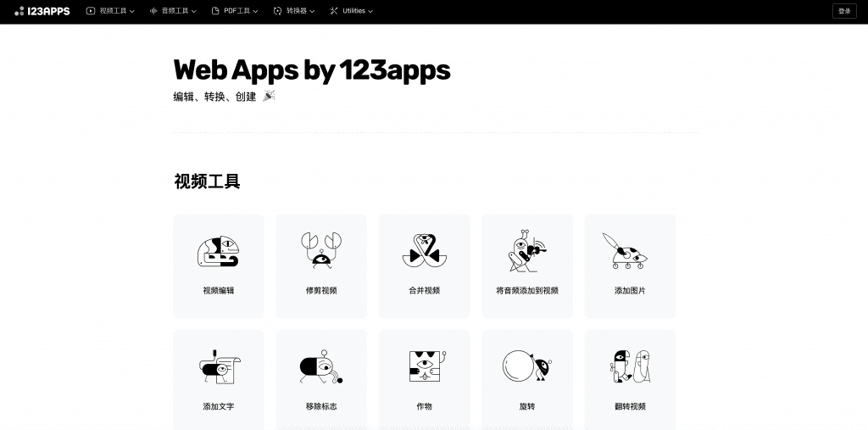The height and width of the screenshot is (430, 868).
Task: Open the PDF工具 menu
Action: point(235,11)
